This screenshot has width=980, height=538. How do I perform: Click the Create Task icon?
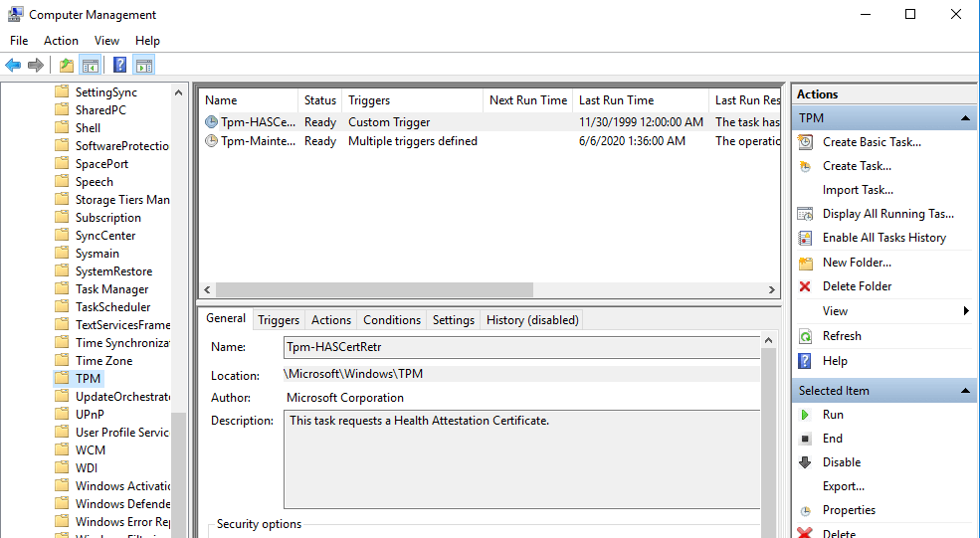click(806, 166)
